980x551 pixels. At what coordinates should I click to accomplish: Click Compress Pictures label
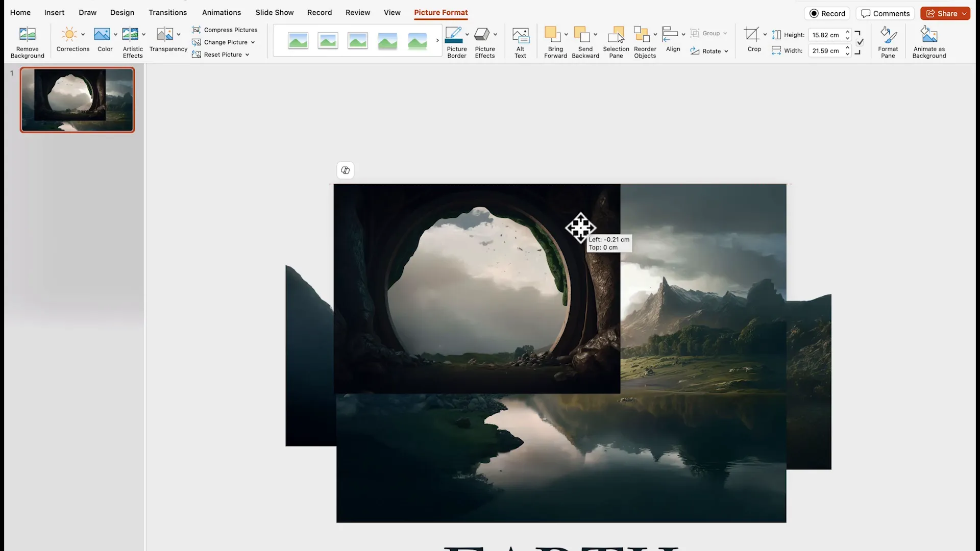[231, 30]
